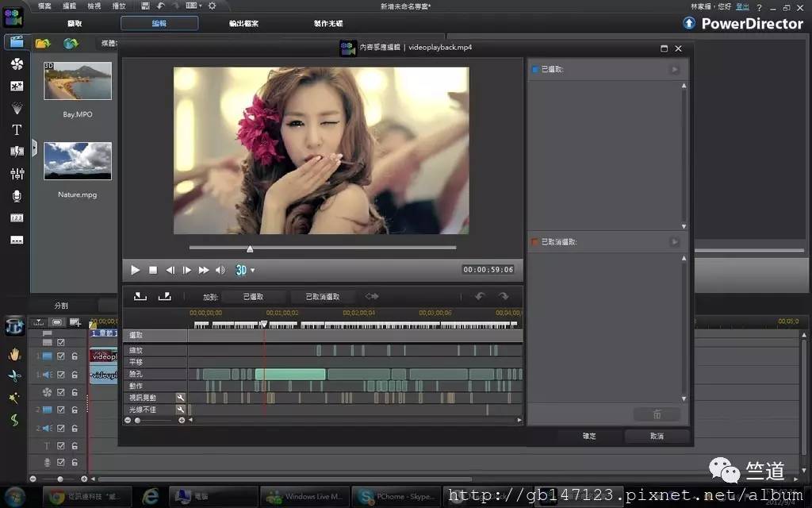Toggle checkbox for video track 1
The image size is (812, 508).
pos(61,357)
